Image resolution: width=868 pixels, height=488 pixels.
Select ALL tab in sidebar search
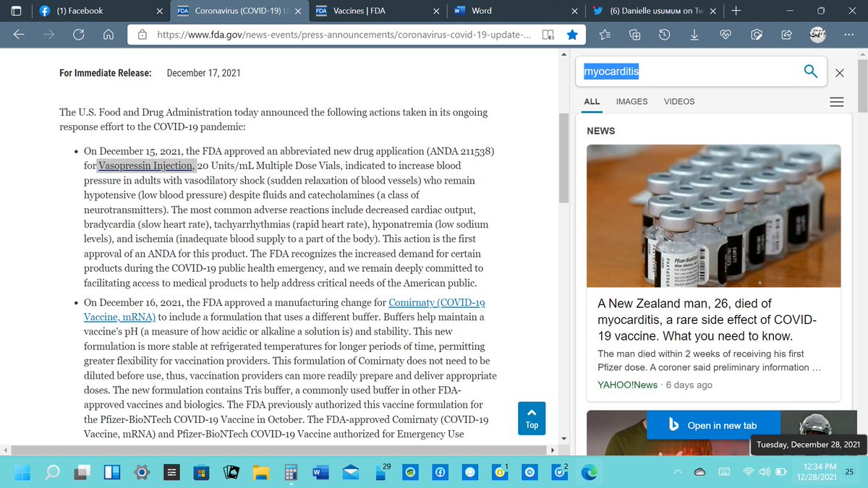592,102
